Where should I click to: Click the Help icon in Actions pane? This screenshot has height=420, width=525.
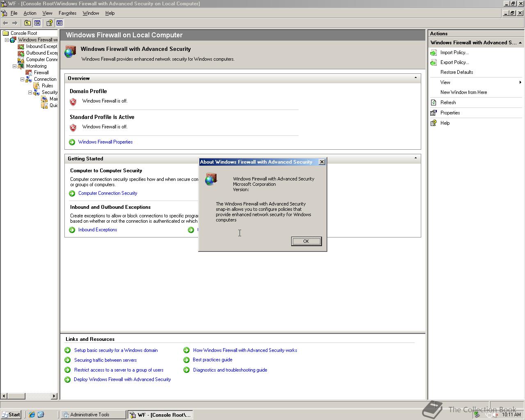(434, 123)
